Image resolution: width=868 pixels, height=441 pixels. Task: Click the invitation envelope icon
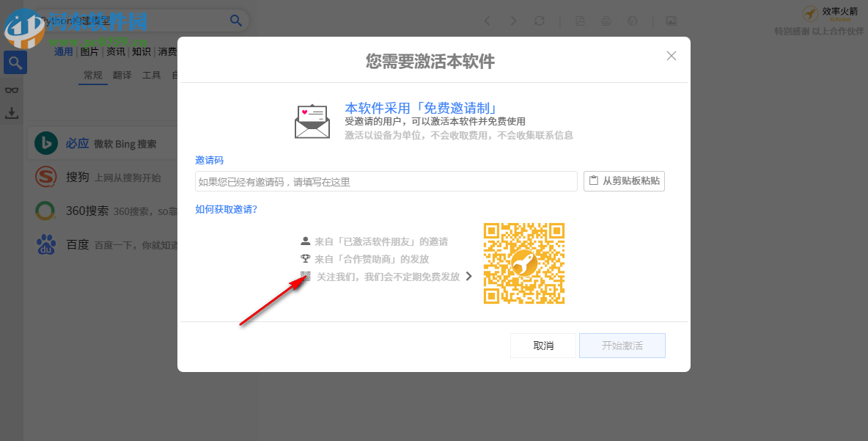click(312, 121)
